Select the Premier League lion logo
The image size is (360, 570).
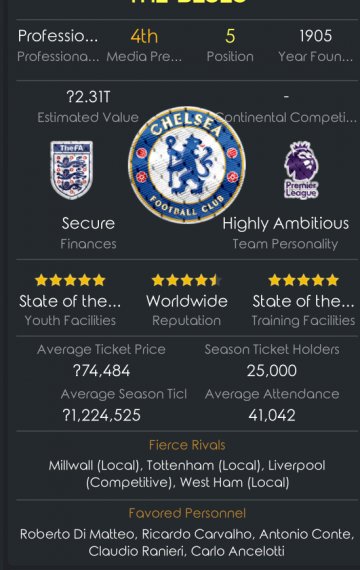tap(301, 170)
